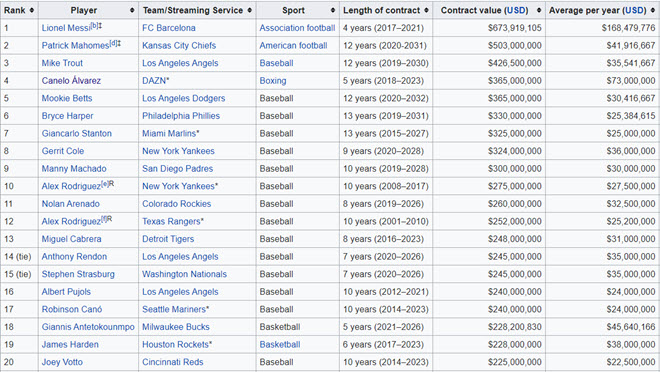660x372 pixels.
Task: Sort by Sport column sort icon
Action: coord(333,10)
